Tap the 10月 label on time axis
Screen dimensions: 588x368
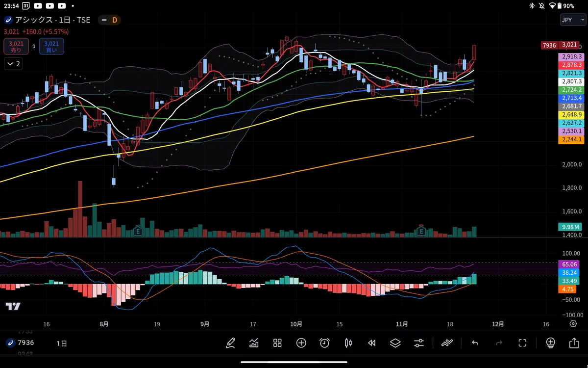296,324
